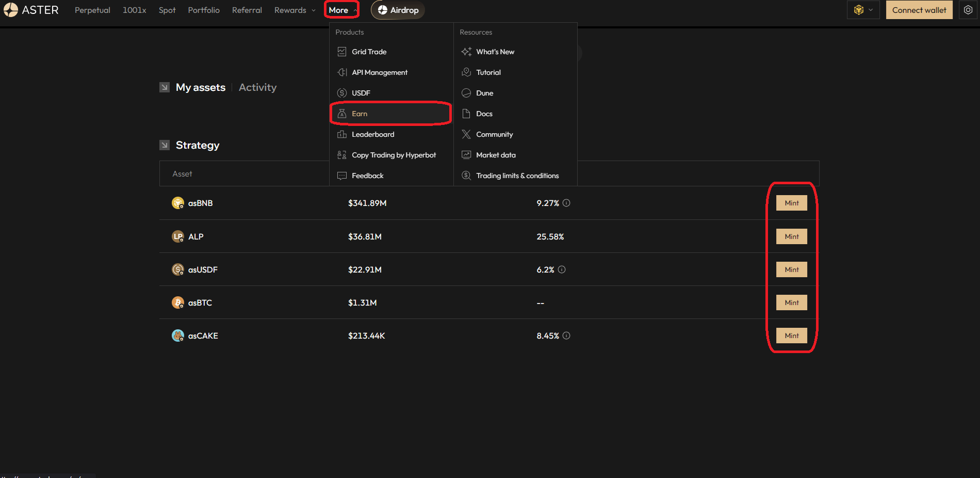Open the settings hexagon icon at top right

(x=968, y=10)
